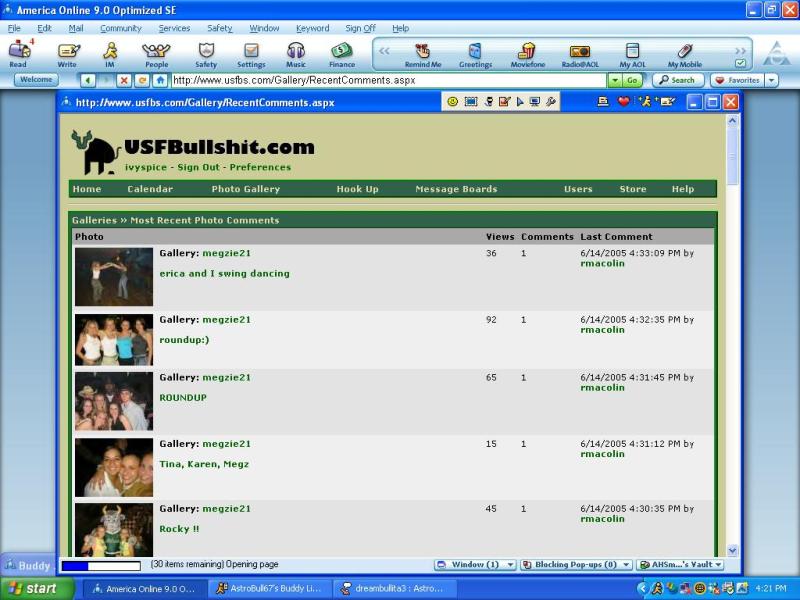Open the 'roundup:)' photo thumbnail
This screenshot has height=600, width=800.
(114, 339)
